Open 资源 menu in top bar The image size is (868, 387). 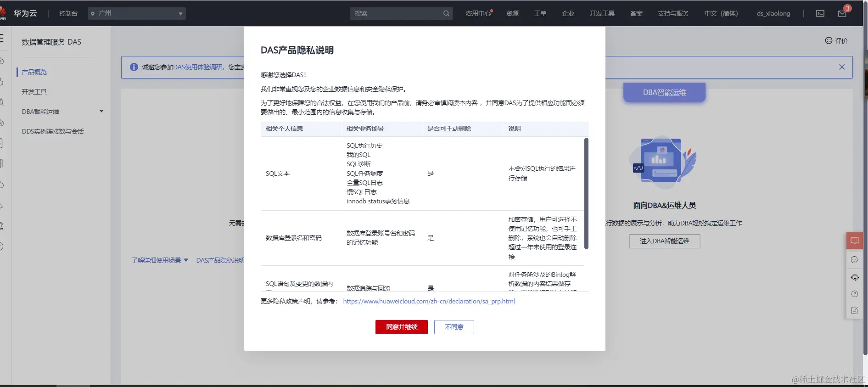[512, 13]
